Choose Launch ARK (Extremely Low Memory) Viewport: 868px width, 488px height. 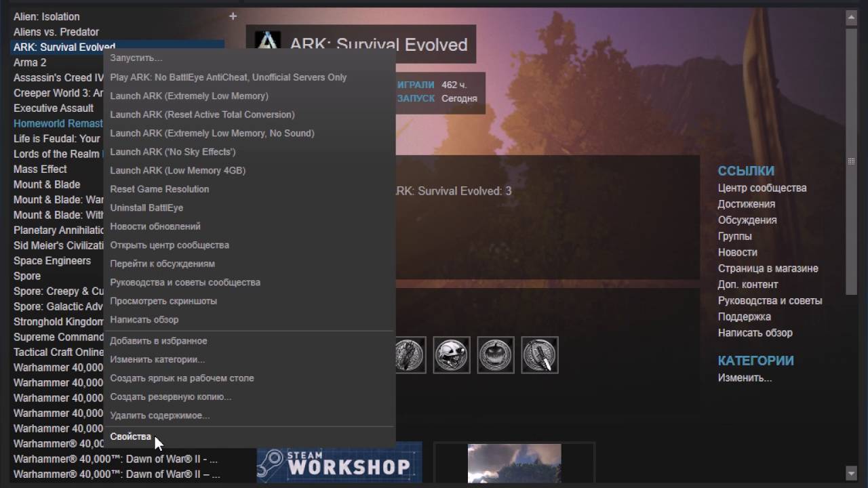click(x=189, y=96)
